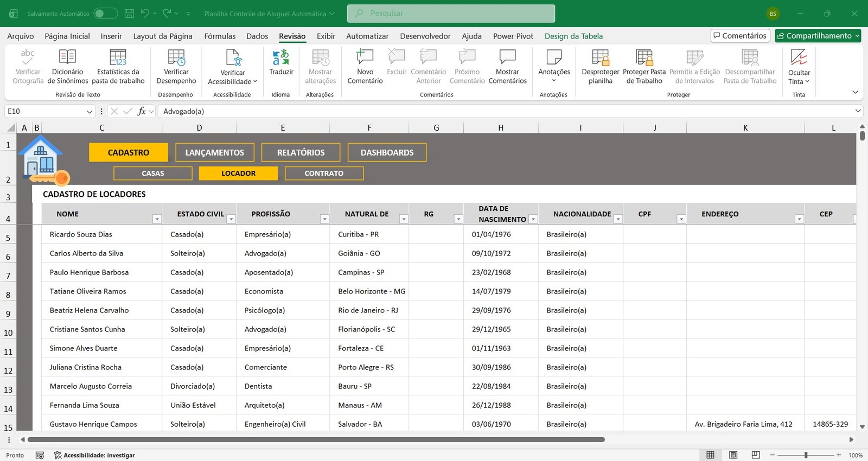This screenshot has width=868, height=461.
Task: Click Compartilhamento share button
Action: (818, 36)
